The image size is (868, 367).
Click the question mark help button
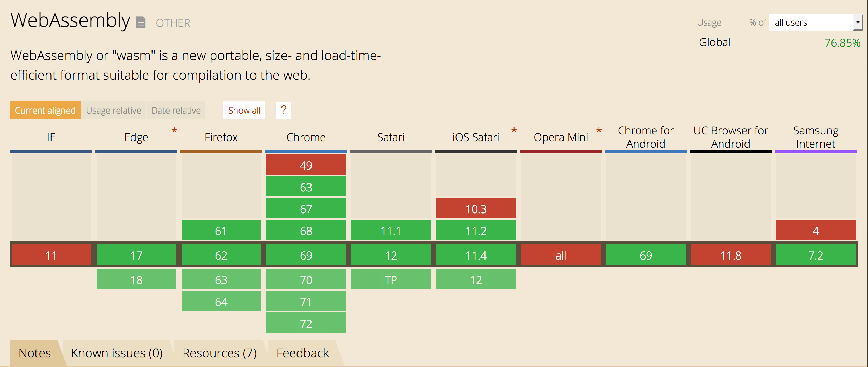coord(284,110)
